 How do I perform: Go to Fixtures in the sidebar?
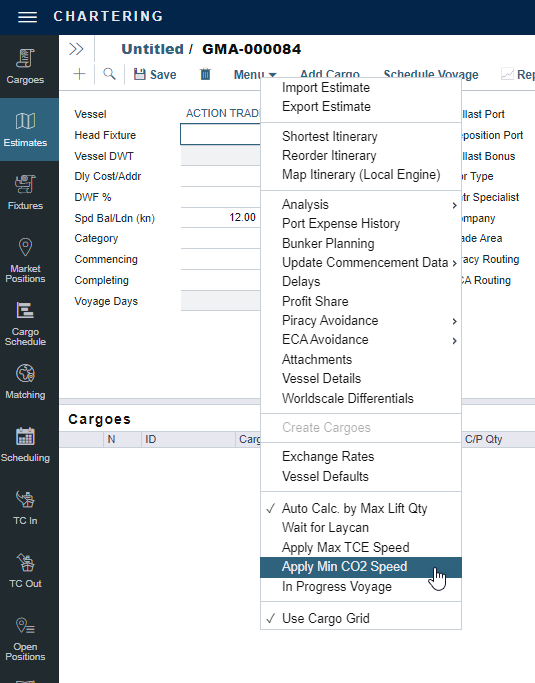pyautogui.click(x=25, y=193)
